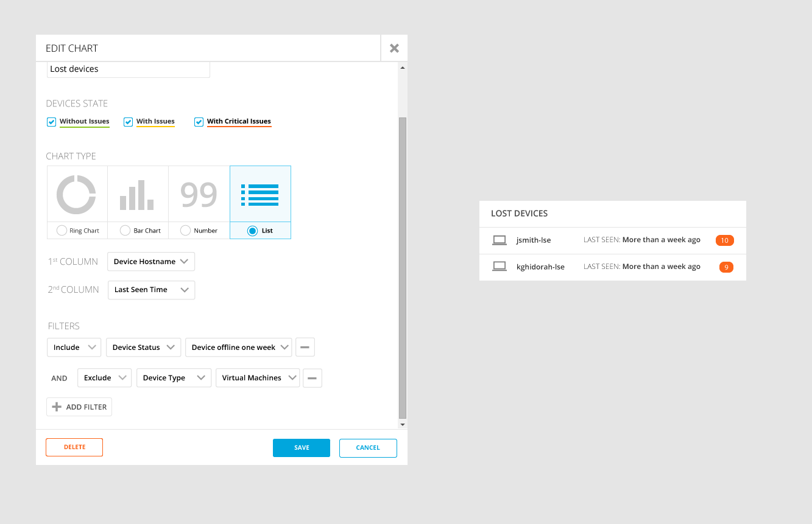Uncheck the Without Issues checkbox
This screenshot has width=812, height=524.
pos(52,122)
